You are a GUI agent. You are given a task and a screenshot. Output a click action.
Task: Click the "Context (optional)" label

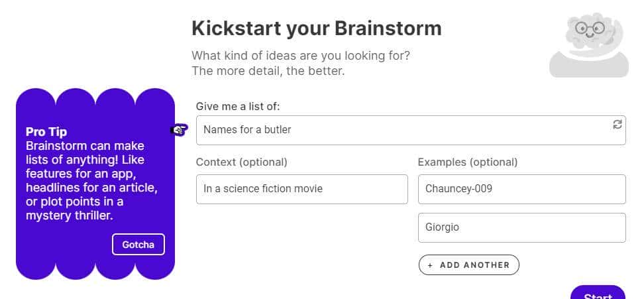tap(242, 162)
